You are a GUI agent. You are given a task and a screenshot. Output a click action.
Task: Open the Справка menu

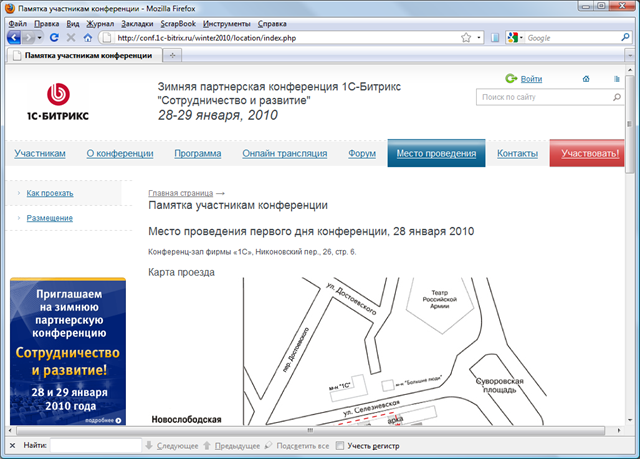[272, 24]
